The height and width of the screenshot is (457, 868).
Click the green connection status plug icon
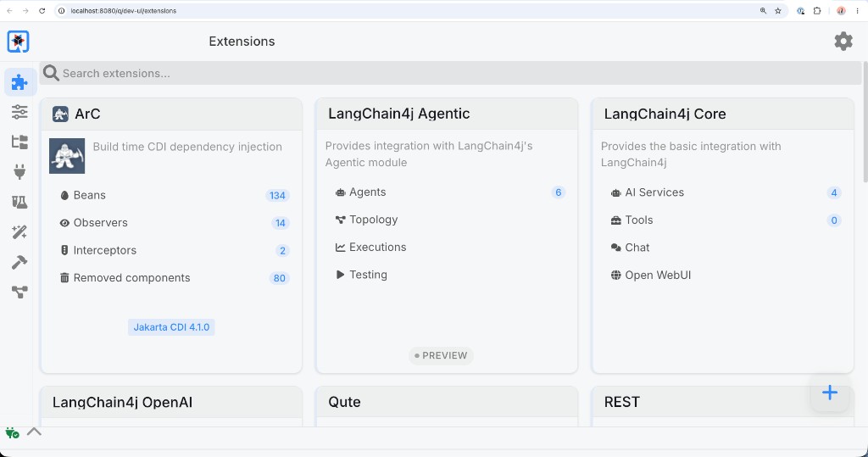(x=12, y=432)
